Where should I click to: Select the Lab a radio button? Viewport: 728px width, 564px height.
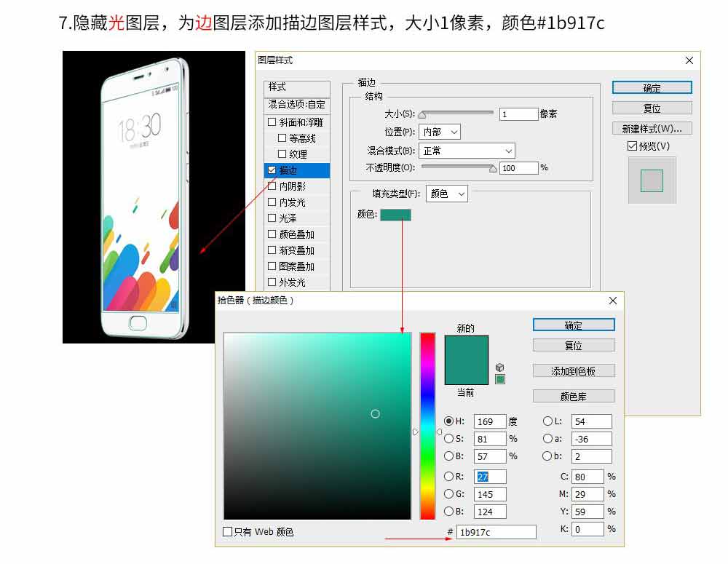tap(547, 438)
